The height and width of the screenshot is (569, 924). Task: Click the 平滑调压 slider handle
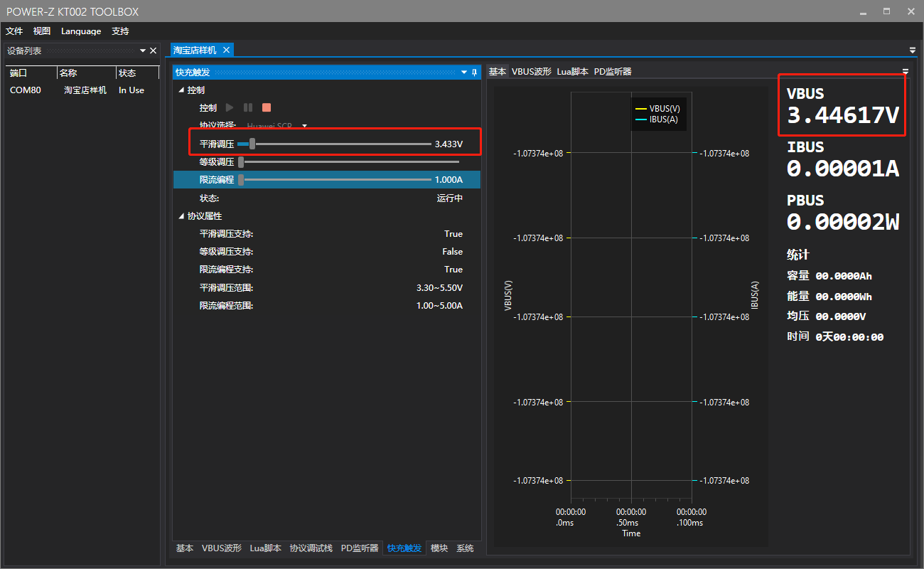click(x=252, y=144)
